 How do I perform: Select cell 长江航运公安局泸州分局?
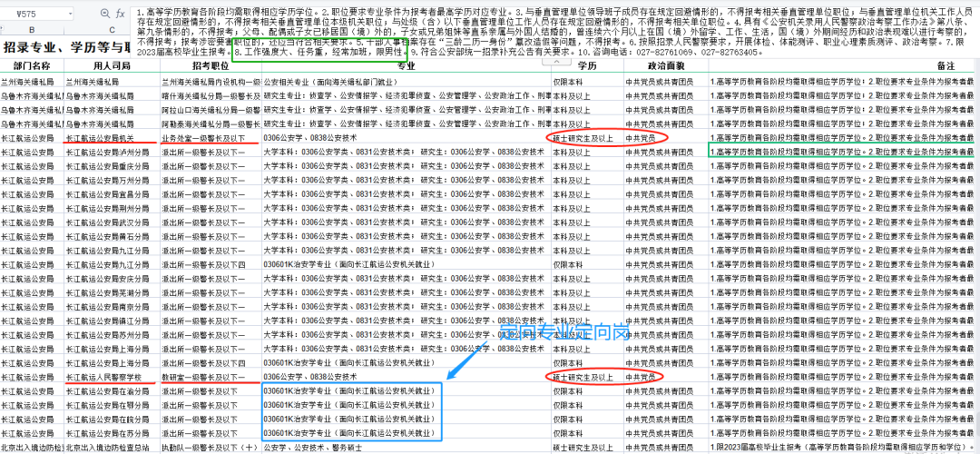[x=112, y=152]
